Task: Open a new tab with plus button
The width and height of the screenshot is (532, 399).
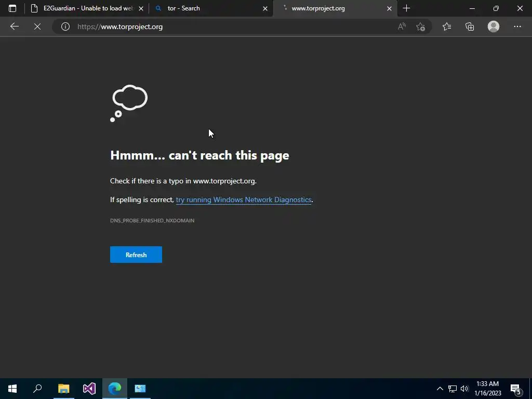Action: (406, 8)
